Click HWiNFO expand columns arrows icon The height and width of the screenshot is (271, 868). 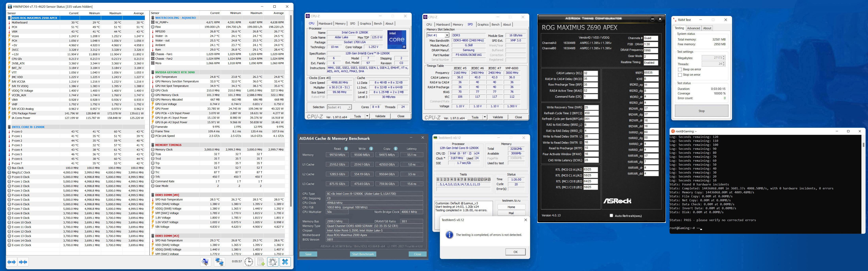coord(12,262)
